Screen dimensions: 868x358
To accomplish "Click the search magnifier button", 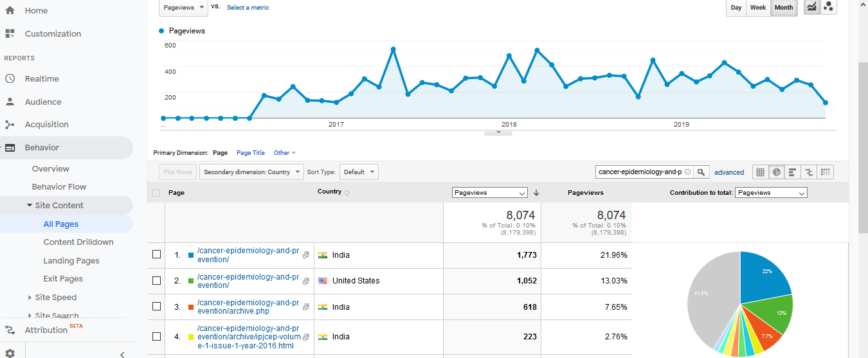I will pyautogui.click(x=701, y=172).
